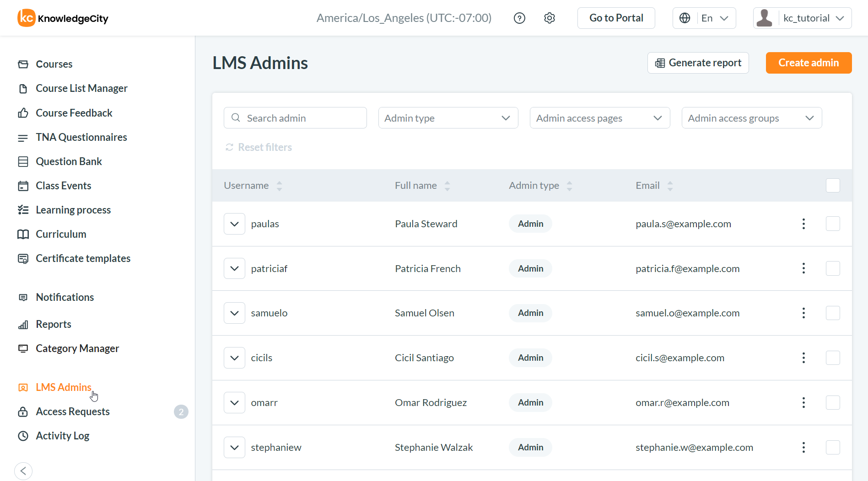Screen dimensions: 868x481
Task: Check the box for stephaniew row
Action: [x=833, y=447]
